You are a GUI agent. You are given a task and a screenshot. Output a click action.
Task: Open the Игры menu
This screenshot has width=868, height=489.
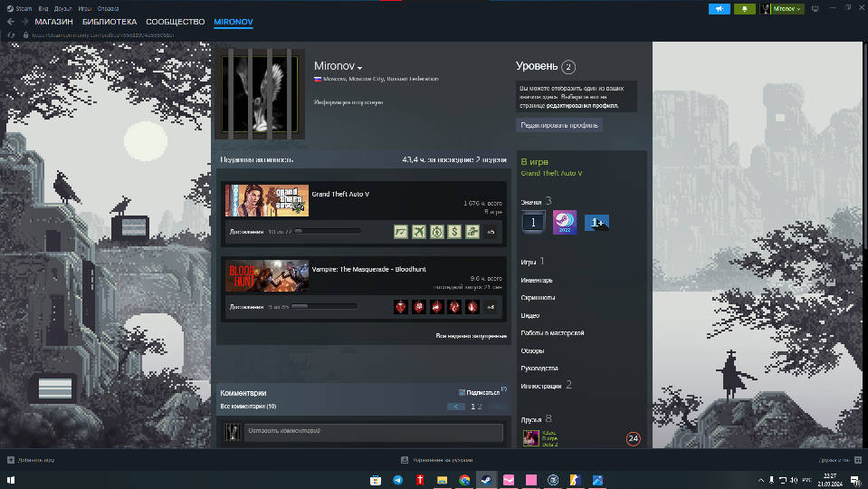(x=85, y=8)
